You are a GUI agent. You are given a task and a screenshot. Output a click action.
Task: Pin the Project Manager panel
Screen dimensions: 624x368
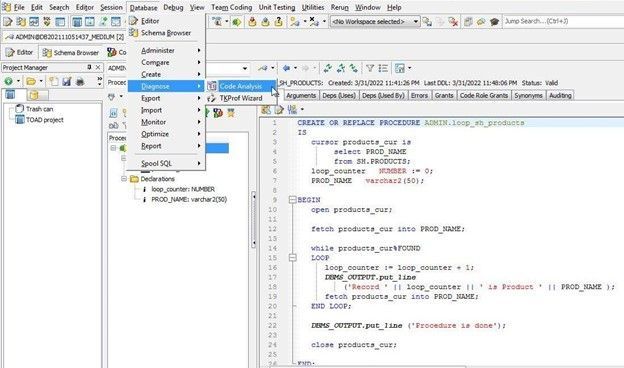click(x=89, y=67)
